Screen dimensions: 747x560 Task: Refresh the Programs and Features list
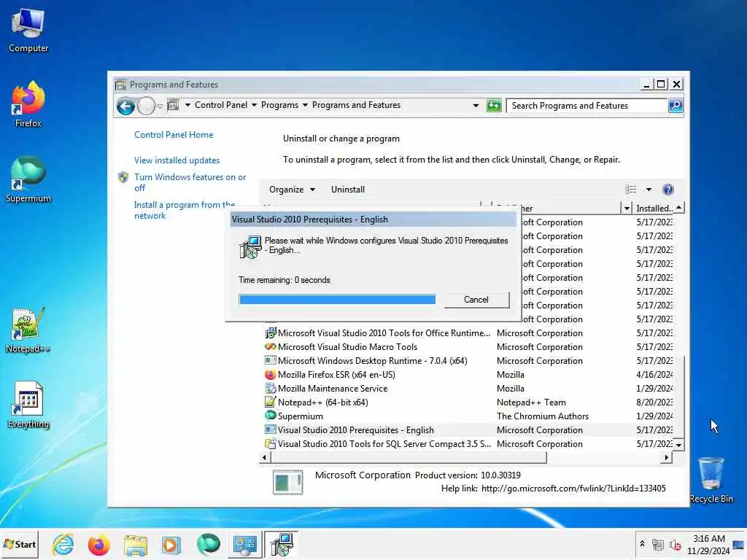point(494,106)
